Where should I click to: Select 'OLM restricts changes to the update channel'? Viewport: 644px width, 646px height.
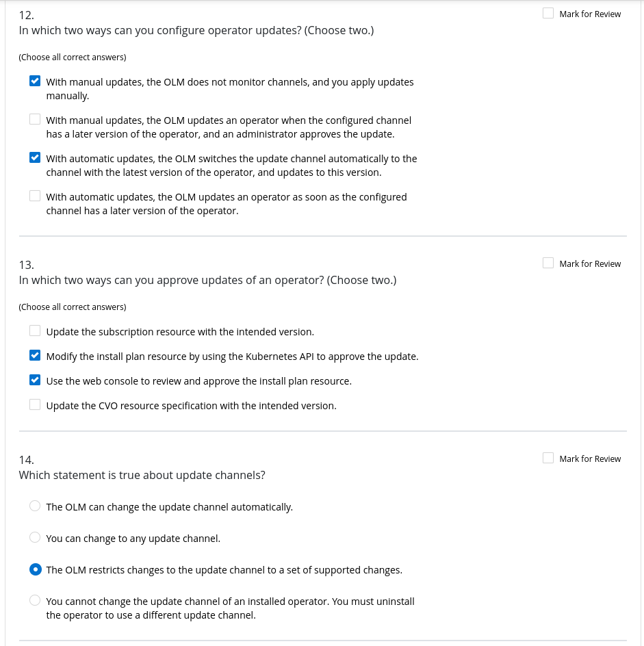(x=35, y=569)
